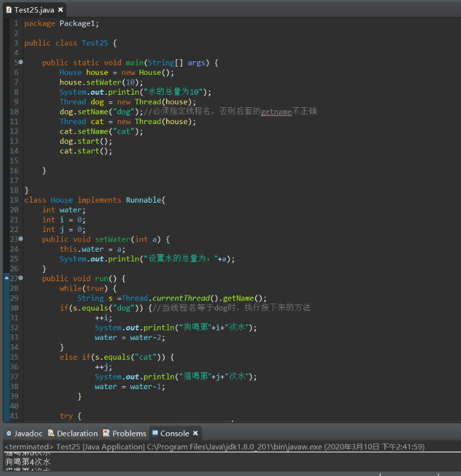Collapse the setWater method at line 23
The height and width of the screenshot is (476, 461).
[21, 239]
